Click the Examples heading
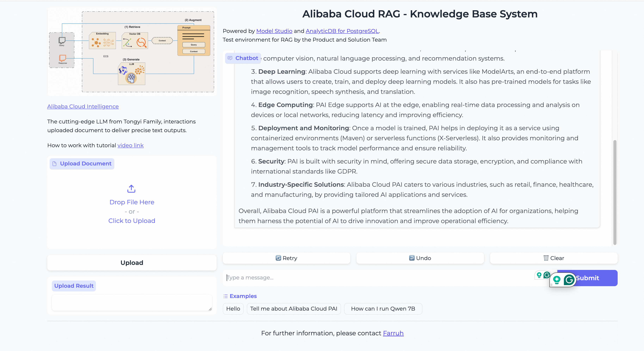644x351 pixels. tap(243, 296)
